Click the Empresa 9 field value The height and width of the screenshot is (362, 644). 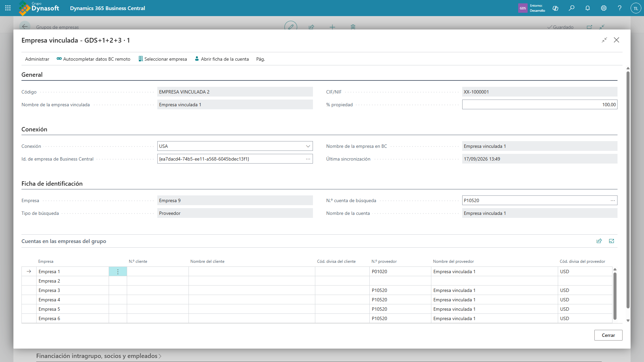point(235,200)
